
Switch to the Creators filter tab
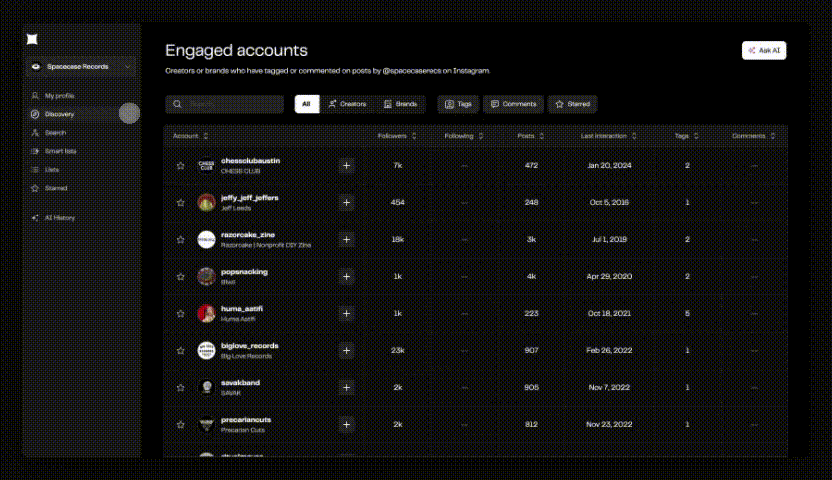point(347,104)
